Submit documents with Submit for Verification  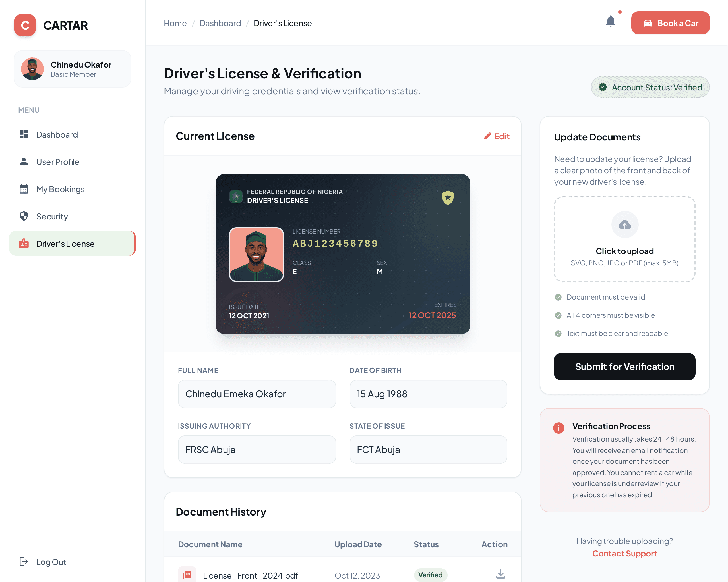[x=624, y=366]
